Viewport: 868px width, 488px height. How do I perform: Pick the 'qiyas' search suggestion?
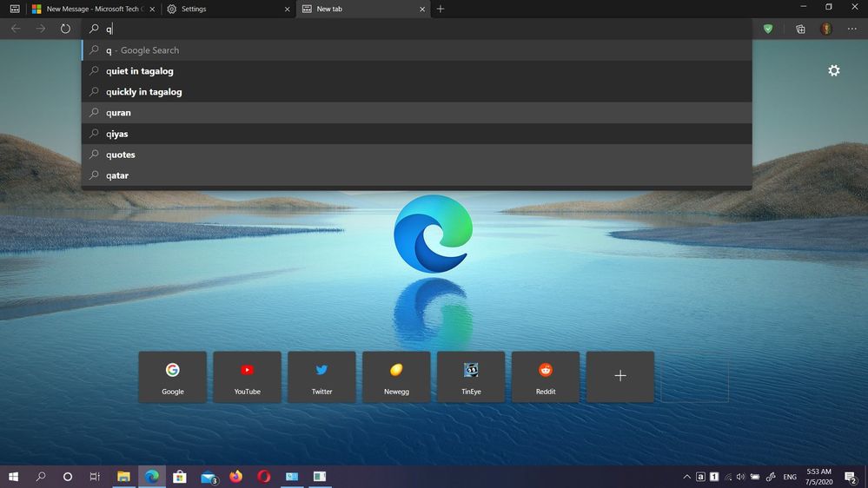(x=417, y=134)
